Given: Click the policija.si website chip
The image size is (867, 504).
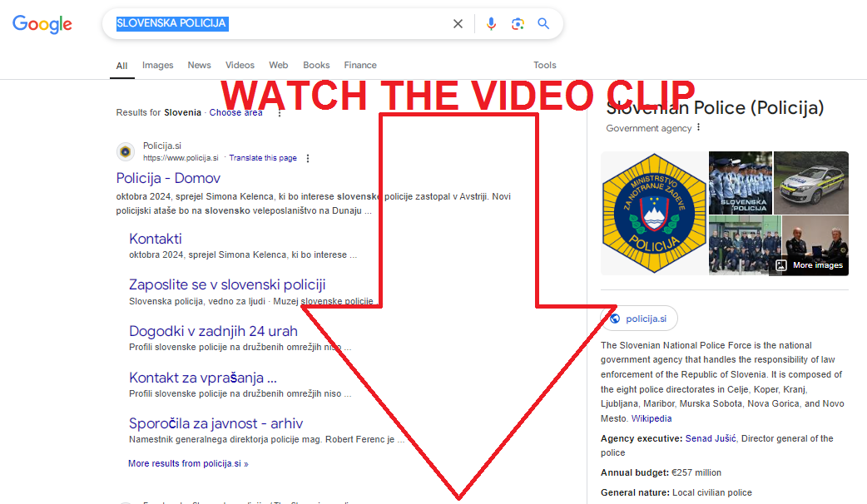Looking at the screenshot, I should tap(639, 319).
